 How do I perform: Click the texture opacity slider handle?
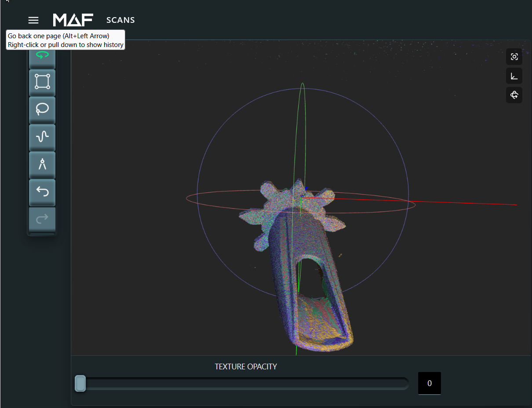[80, 383]
